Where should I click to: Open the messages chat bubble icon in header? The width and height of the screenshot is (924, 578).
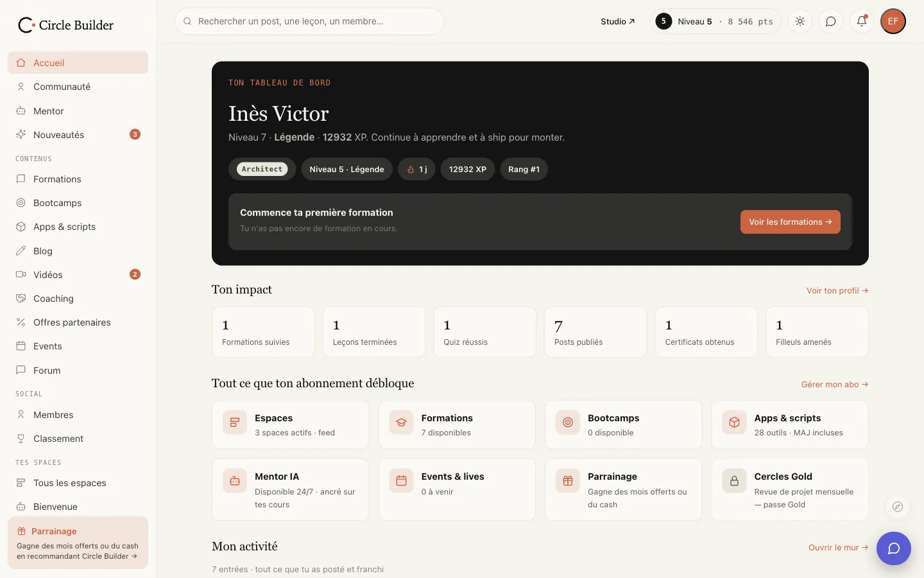[x=831, y=21]
